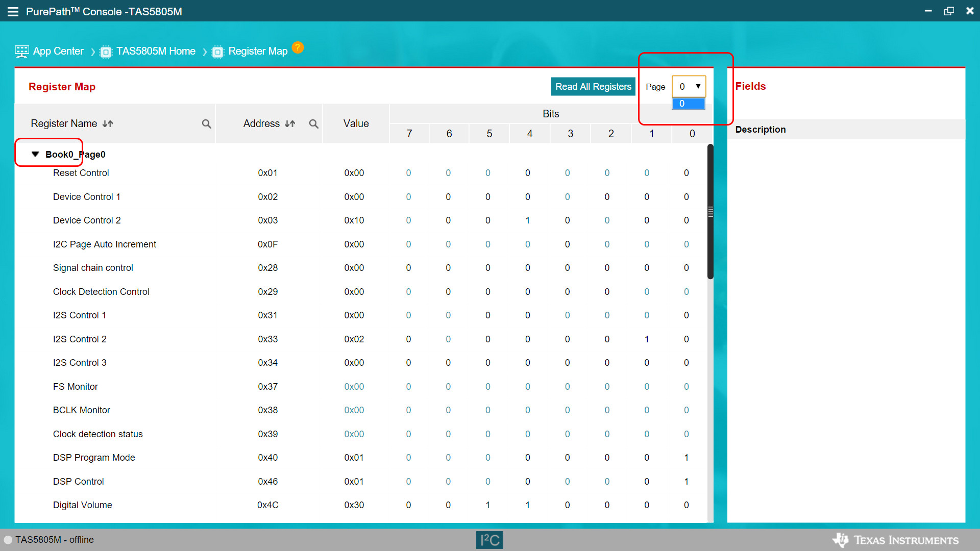This screenshot has width=980, height=551.
Task: Click the Value column header
Action: tap(356, 123)
